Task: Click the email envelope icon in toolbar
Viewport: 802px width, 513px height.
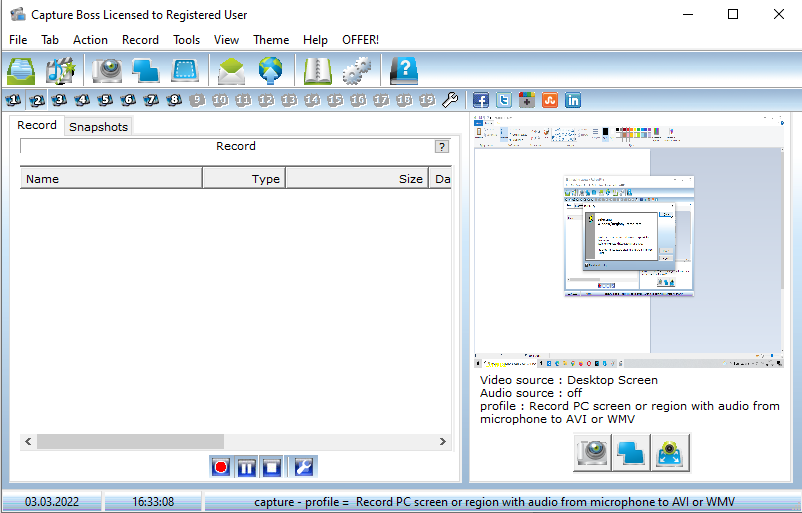Action: (231, 70)
